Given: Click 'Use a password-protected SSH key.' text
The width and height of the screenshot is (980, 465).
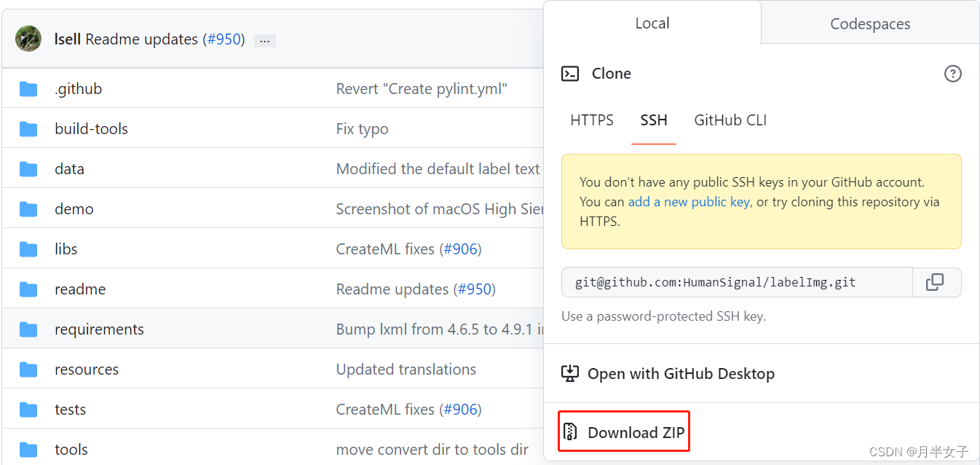Looking at the screenshot, I should [x=663, y=316].
